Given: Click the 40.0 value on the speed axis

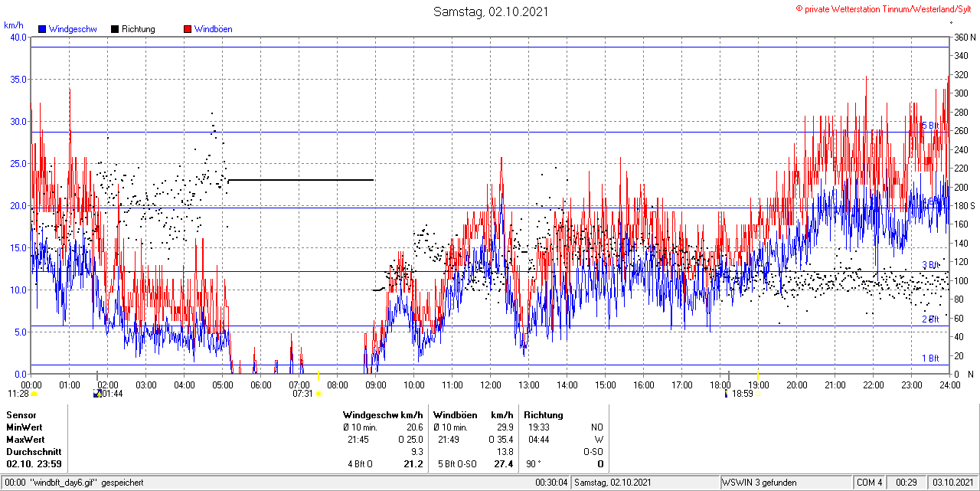Looking at the screenshot, I should click(18, 38).
